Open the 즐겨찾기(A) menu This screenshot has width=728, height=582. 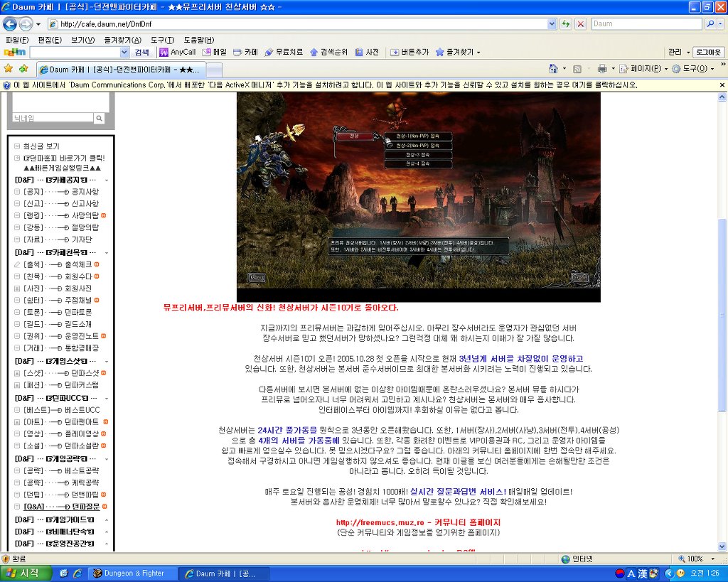122,40
